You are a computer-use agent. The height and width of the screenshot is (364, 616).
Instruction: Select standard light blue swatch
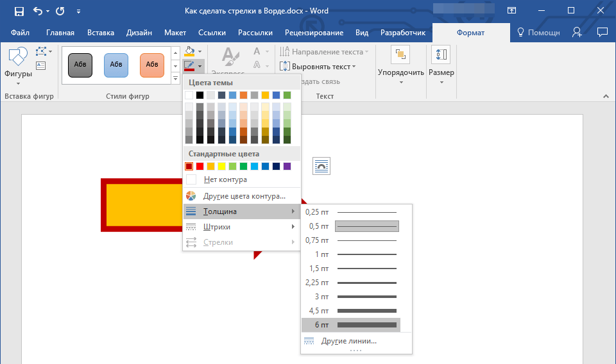click(x=255, y=167)
